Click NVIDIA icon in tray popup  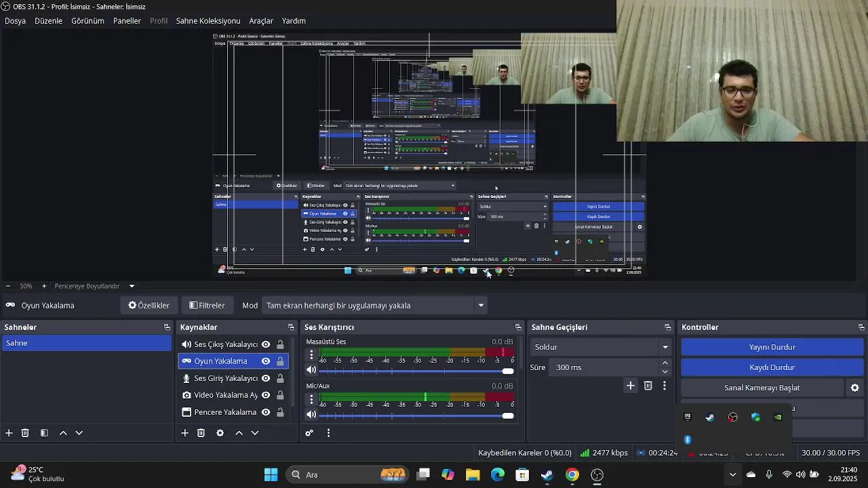point(778,417)
